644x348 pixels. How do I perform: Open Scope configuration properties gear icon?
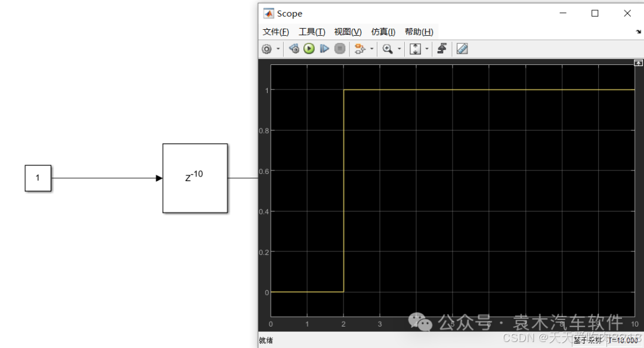click(x=267, y=49)
